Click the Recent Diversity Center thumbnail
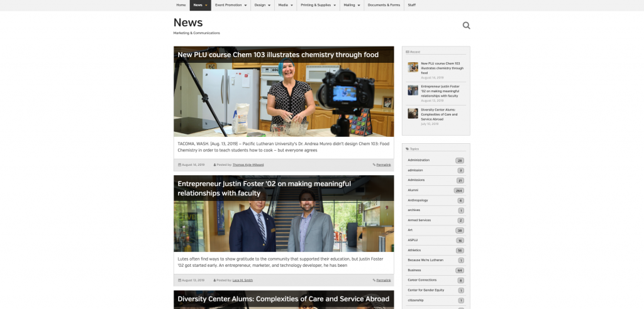644x309 pixels. point(413,113)
